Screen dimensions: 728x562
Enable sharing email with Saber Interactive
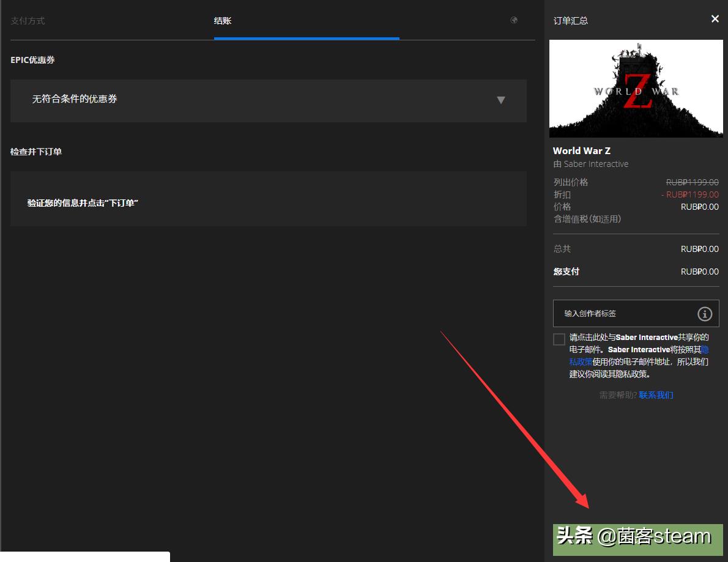pos(559,339)
